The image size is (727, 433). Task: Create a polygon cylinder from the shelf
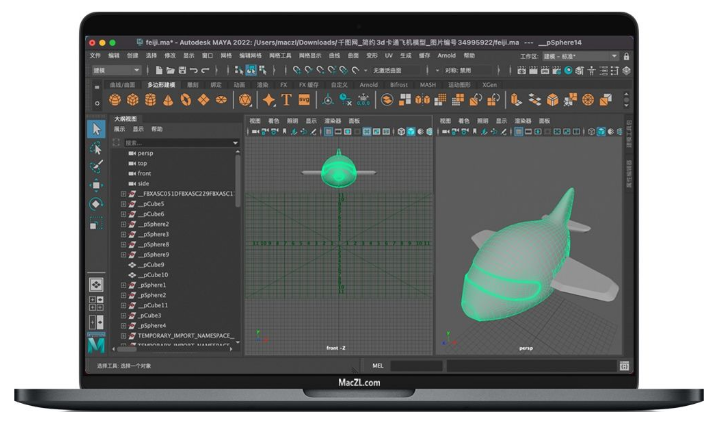[150, 100]
